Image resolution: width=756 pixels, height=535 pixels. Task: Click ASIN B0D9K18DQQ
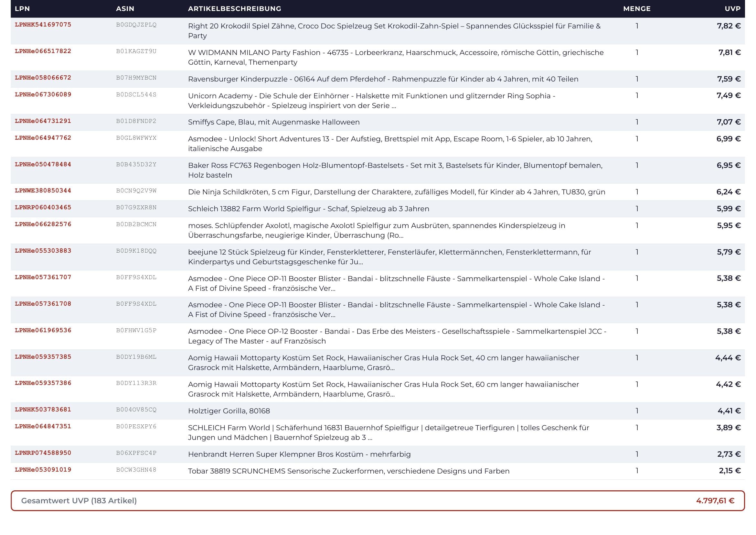point(136,251)
